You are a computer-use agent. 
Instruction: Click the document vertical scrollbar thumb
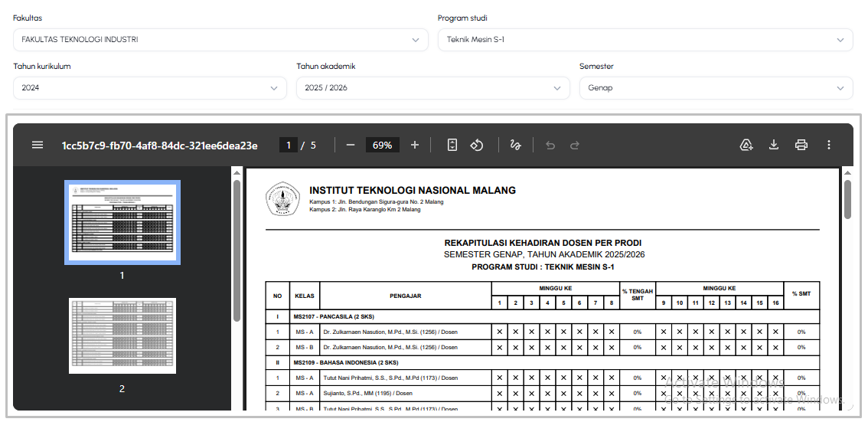[x=847, y=199]
